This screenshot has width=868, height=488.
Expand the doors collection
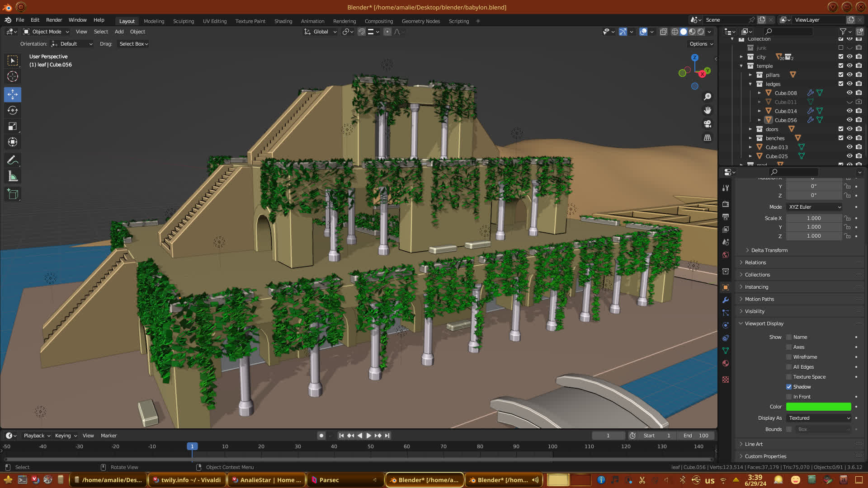coord(750,129)
